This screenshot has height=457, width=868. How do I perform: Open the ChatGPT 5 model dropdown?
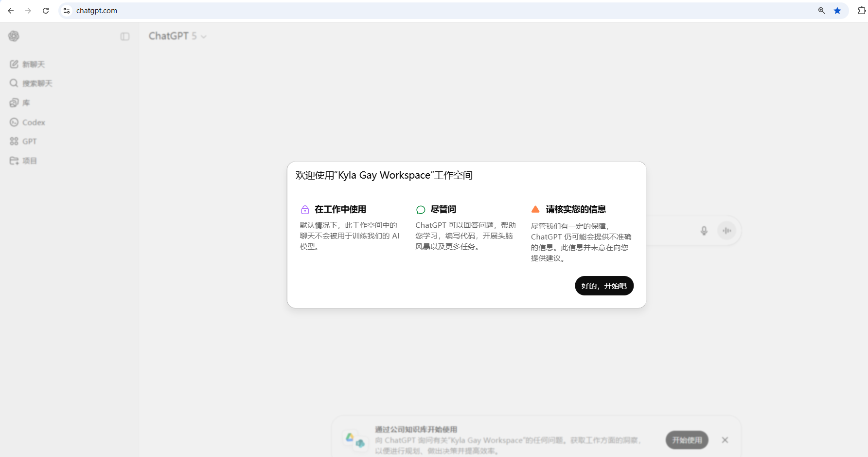pos(177,36)
